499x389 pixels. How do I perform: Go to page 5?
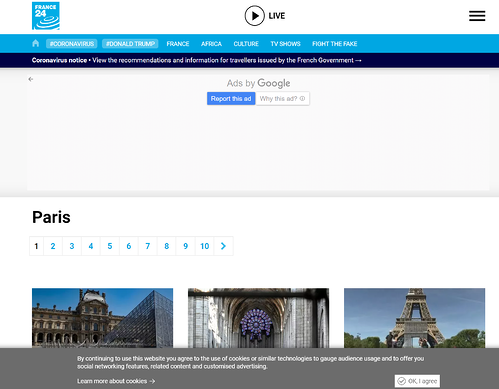coord(110,246)
